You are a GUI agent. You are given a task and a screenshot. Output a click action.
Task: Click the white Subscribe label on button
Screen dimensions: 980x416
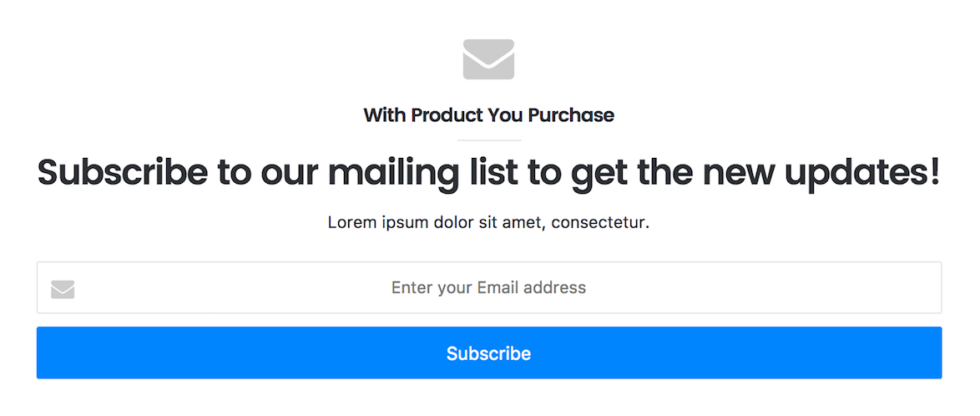(x=489, y=353)
